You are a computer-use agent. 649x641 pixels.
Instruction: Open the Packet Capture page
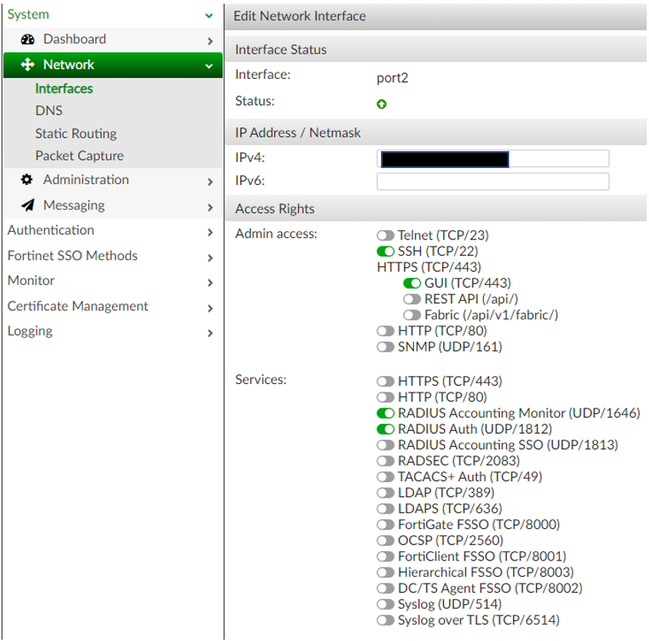(x=80, y=156)
